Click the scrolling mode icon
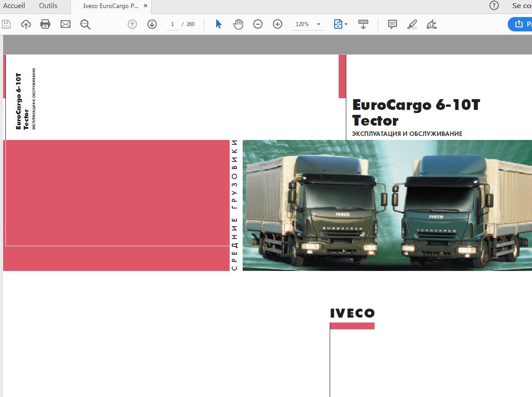Screen dimensions: 532x397 pyautogui.click(x=363, y=24)
